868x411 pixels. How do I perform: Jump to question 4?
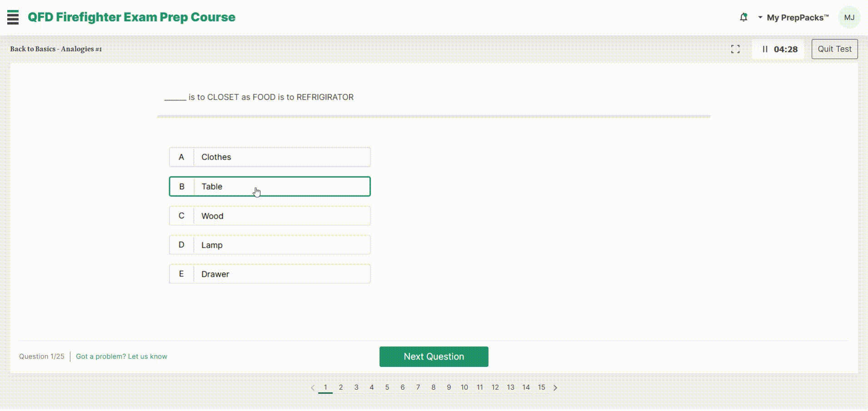372,387
